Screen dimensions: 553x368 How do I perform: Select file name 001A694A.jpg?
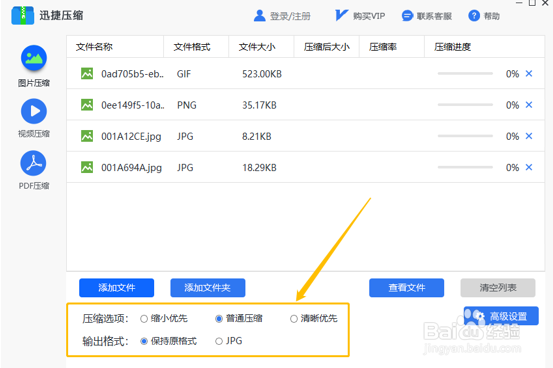[x=132, y=168]
